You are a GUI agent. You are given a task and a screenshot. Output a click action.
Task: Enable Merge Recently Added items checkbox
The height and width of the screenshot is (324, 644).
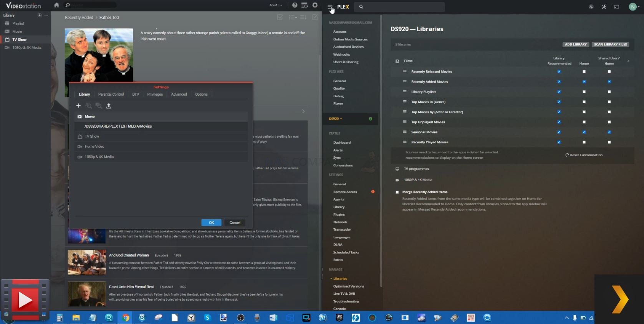[x=397, y=192]
